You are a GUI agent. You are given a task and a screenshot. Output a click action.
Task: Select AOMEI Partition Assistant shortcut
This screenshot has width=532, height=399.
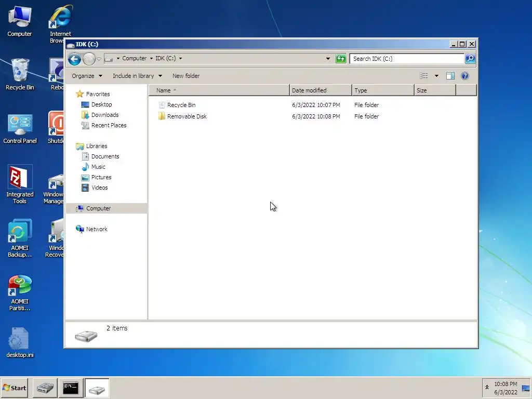click(20, 292)
